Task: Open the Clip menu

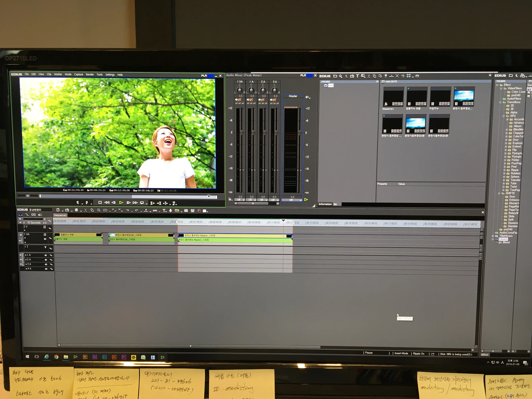Action: click(49, 74)
